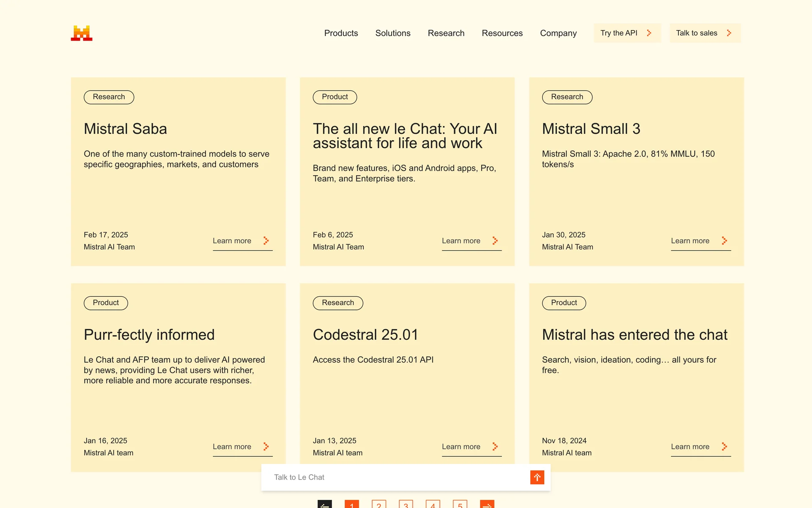Open the Products navigation menu

[341, 33]
